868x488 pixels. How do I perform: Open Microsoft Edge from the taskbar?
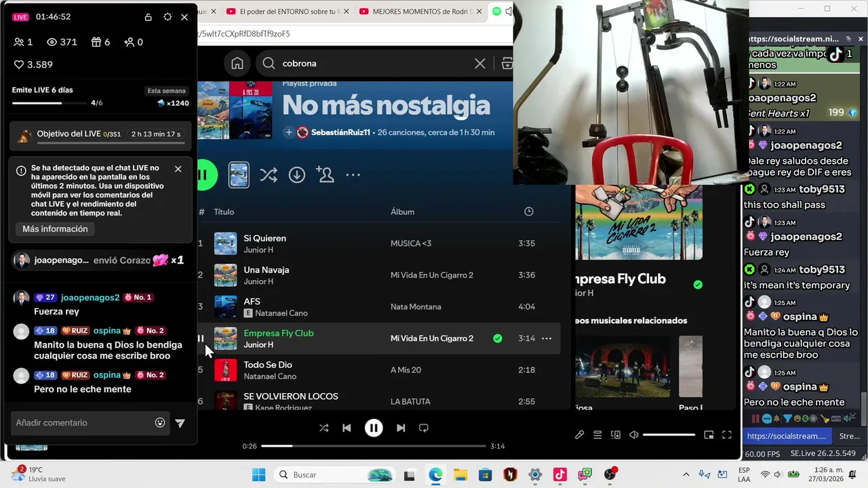(435, 475)
